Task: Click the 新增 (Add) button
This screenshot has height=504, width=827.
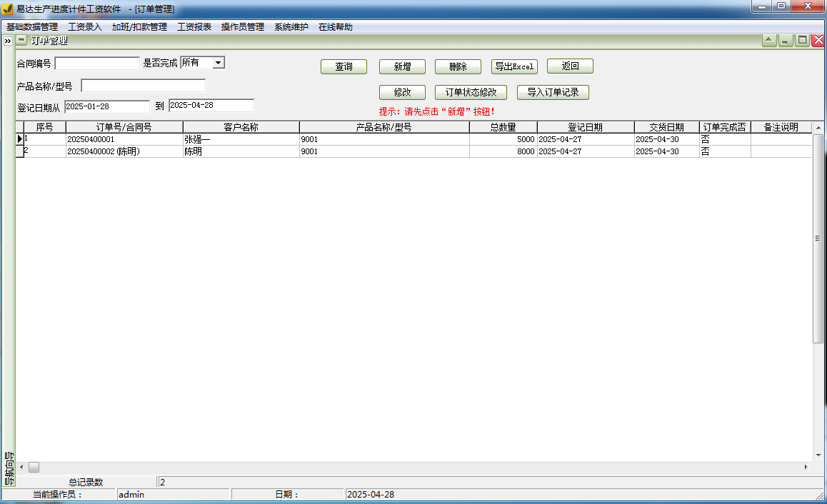Action: click(403, 66)
